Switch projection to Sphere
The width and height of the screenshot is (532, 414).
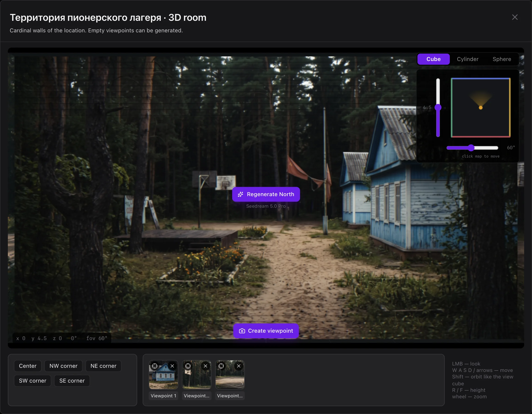[x=502, y=59]
